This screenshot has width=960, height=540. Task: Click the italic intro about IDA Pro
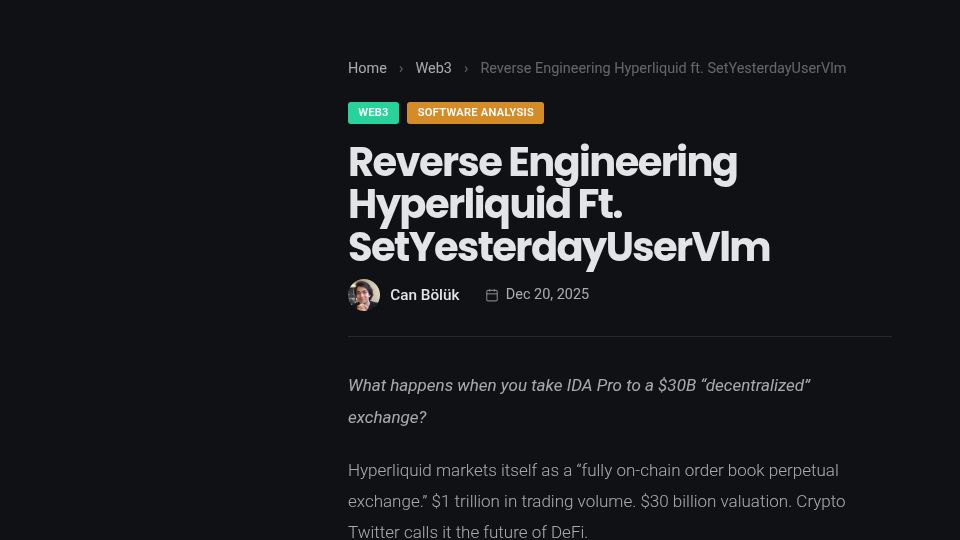click(579, 401)
